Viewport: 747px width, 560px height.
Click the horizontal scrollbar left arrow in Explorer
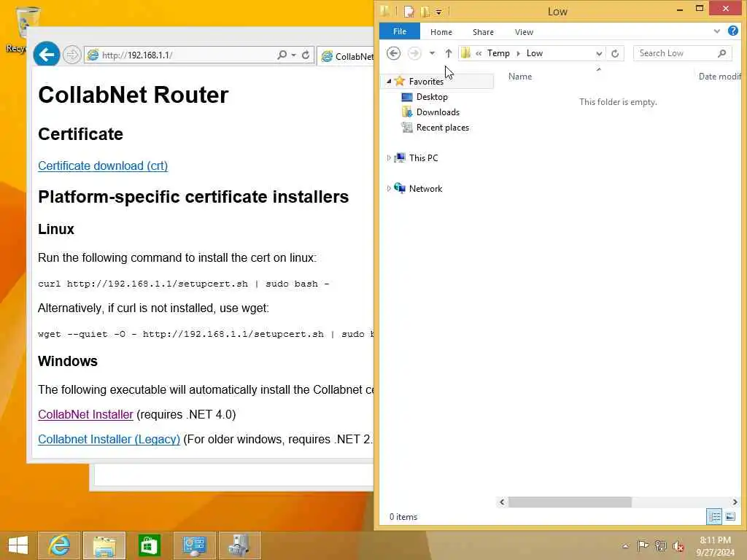tap(502, 502)
